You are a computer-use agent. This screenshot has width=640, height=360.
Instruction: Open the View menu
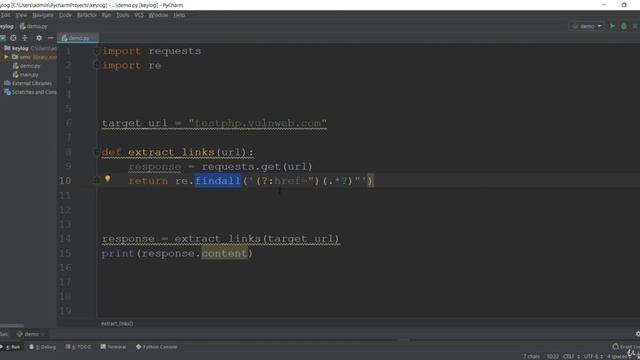click(21, 15)
